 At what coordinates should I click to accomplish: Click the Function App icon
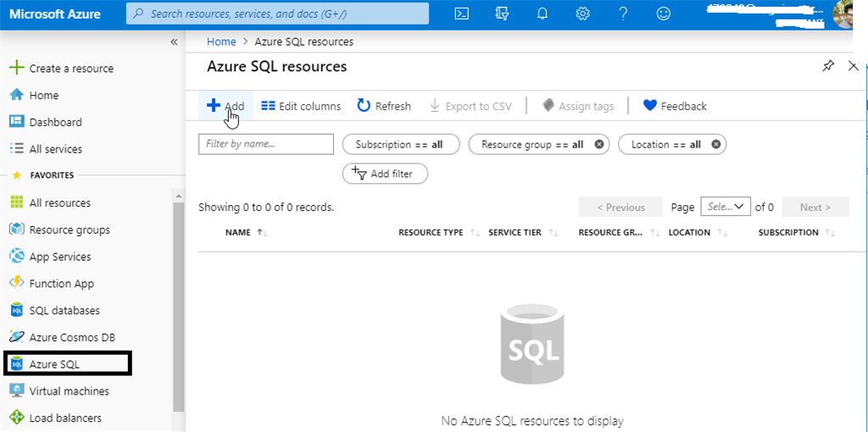click(17, 283)
